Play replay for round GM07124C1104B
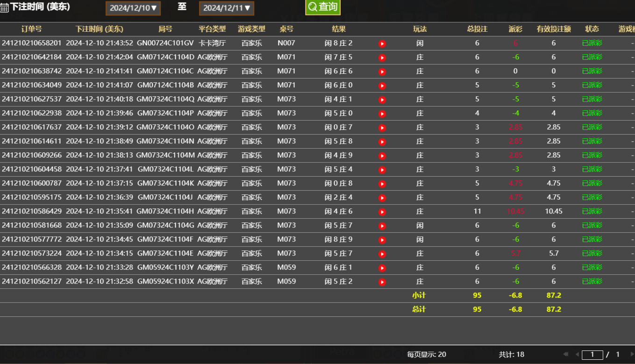Screen dimensions: 635x364 pos(382,86)
